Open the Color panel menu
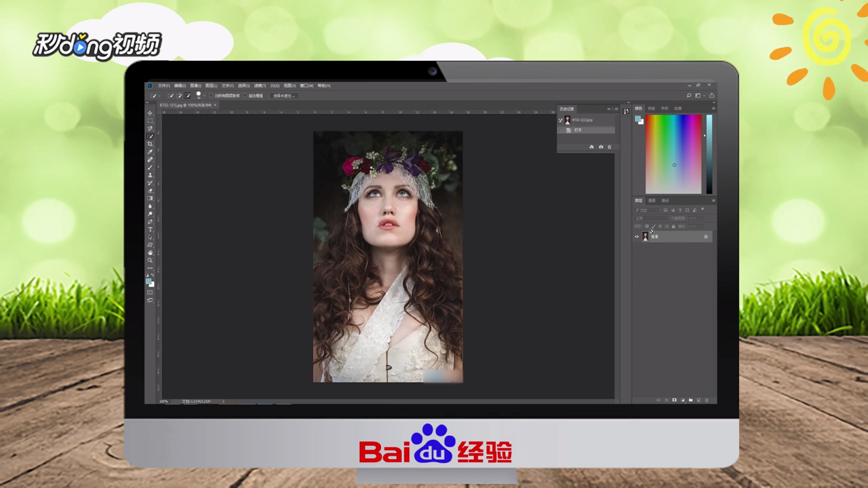The image size is (868, 488). pos(713,108)
